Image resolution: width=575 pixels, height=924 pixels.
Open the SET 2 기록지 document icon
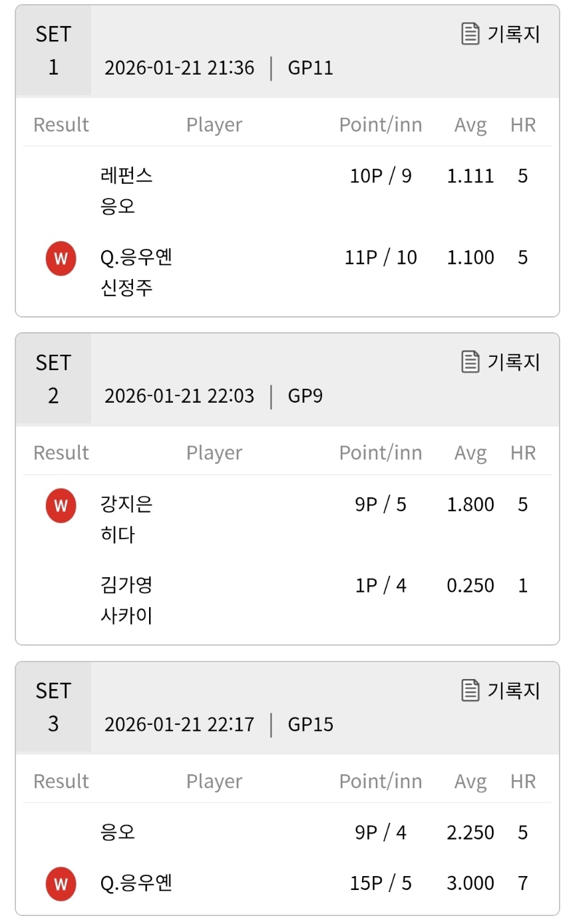pos(471,361)
